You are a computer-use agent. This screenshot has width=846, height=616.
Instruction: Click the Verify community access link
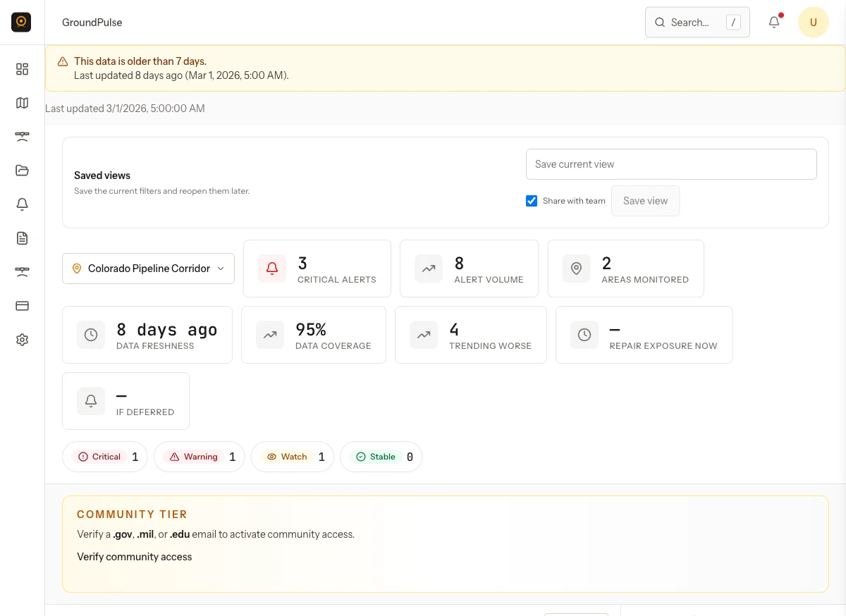coord(134,557)
